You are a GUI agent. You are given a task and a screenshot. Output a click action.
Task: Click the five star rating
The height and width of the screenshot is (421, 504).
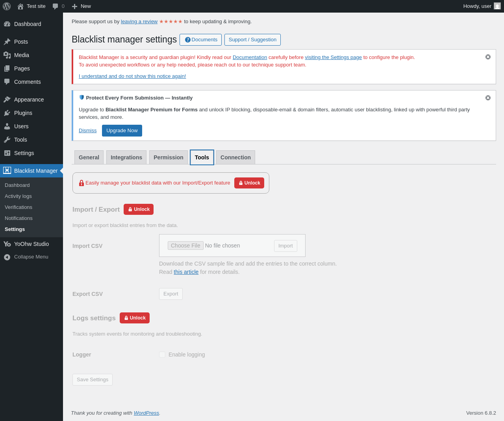171,22
